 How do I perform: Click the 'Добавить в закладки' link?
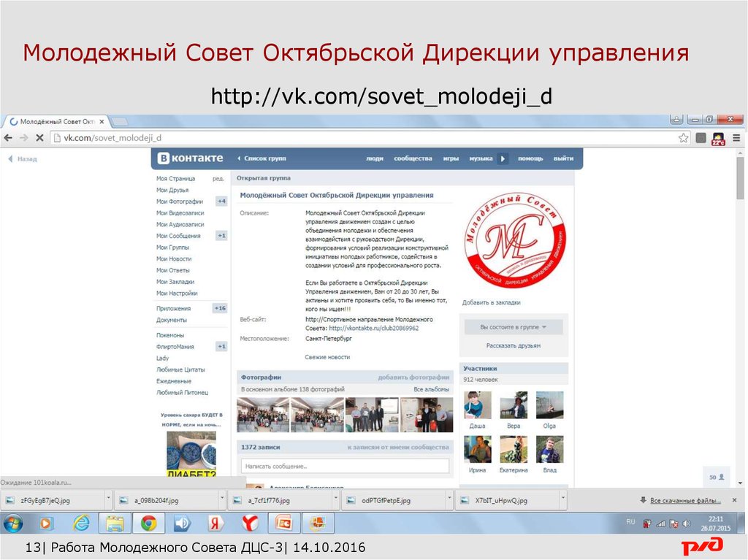pyautogui.click(x=491, y=302)
